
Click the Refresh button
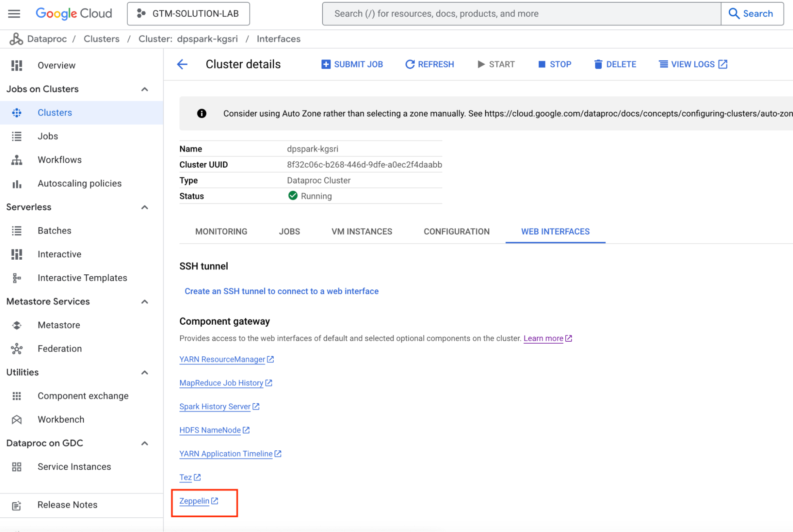430,64
